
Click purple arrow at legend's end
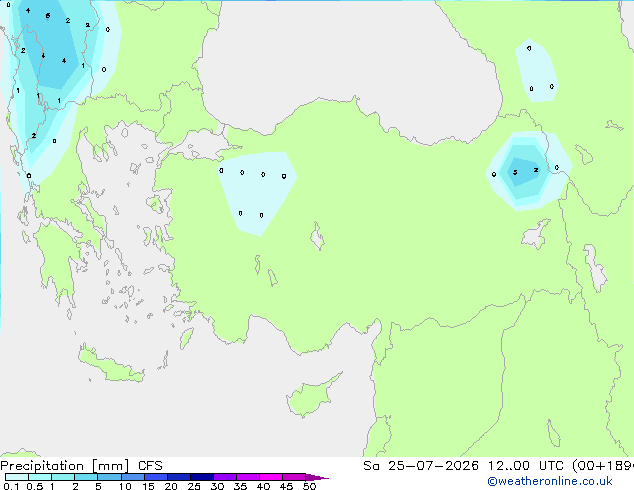point(317,477)
